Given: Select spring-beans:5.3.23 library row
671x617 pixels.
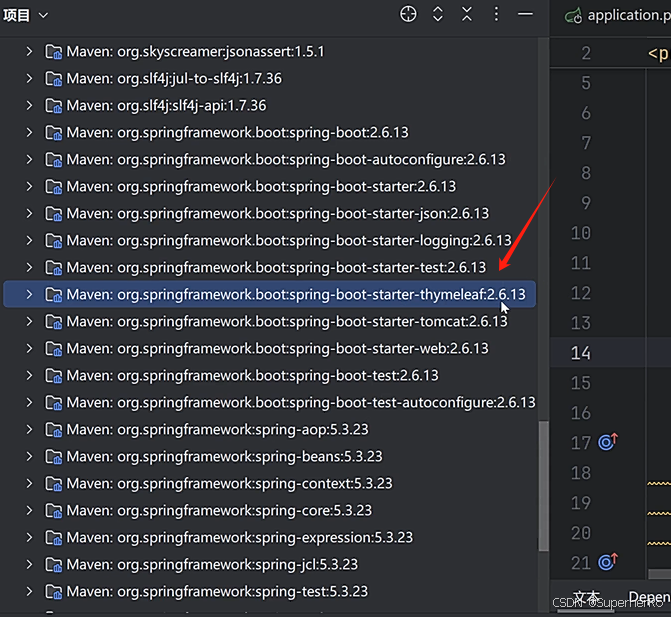Looking at the screenshot, I should coord(269,457).
